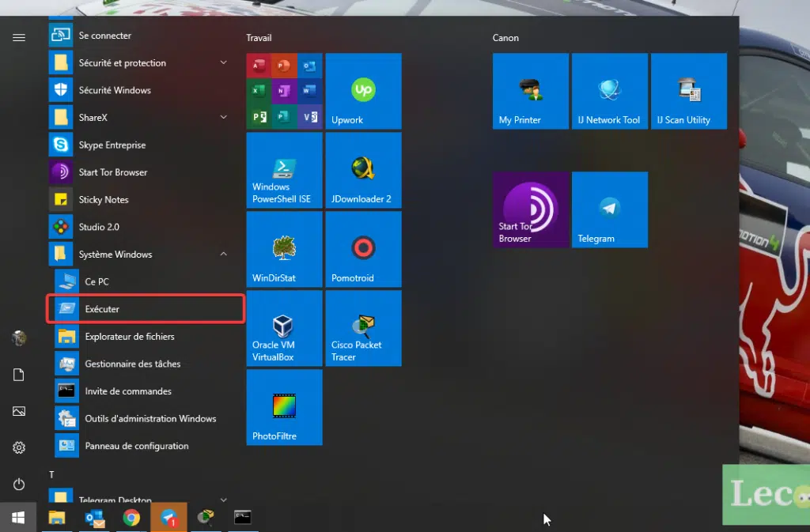Expand Sécurité et protection folder chevron
This screenshot has width=810, height=532.
pyautogui.click(x=224, y=62)
